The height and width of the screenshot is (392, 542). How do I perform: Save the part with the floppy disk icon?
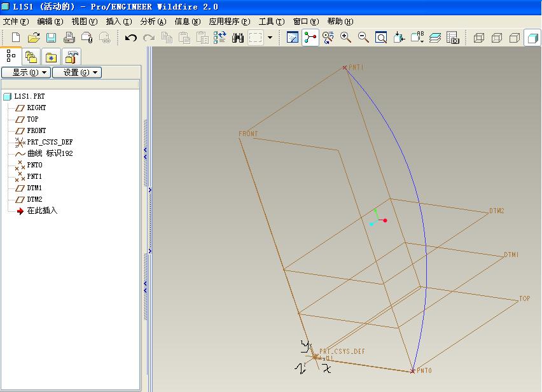click(51, 38)
